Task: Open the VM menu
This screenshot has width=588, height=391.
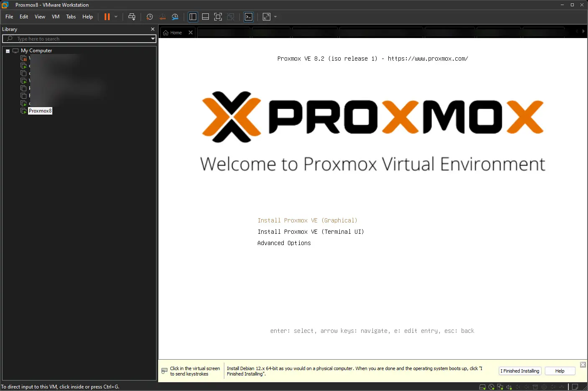Action: [56, 17]
